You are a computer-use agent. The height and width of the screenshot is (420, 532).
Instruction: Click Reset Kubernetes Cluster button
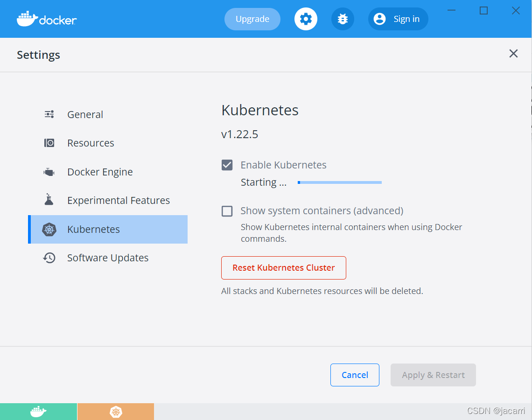284,268
